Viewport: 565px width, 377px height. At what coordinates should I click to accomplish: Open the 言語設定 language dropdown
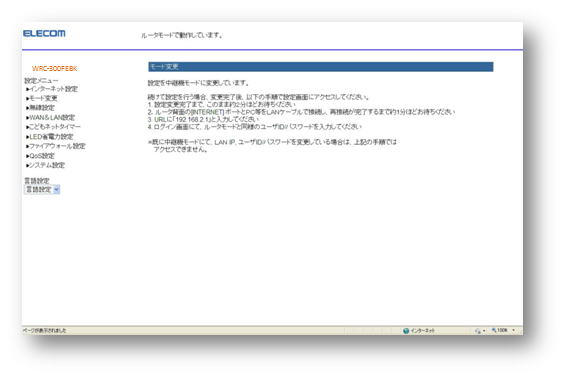[x=42, y=190]
